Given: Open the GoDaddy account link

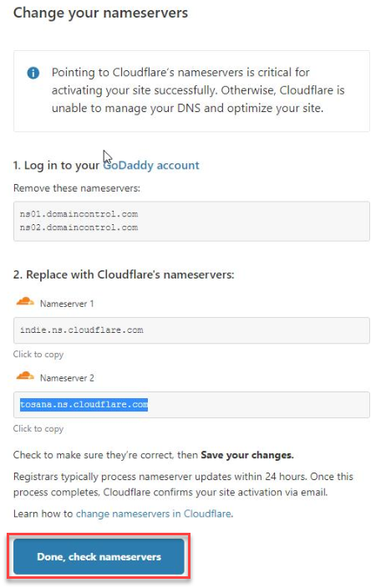Looking at the screenshot, I should click(151, 166).
